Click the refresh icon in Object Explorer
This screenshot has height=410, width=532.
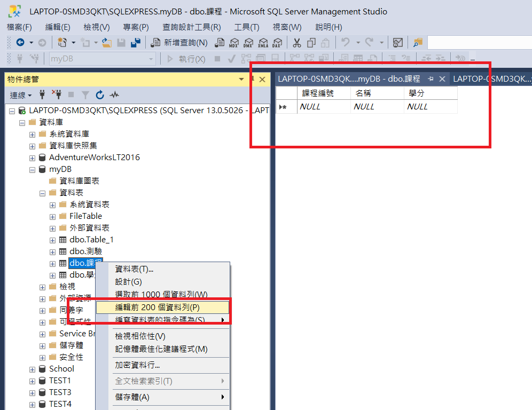click(100, 94)
